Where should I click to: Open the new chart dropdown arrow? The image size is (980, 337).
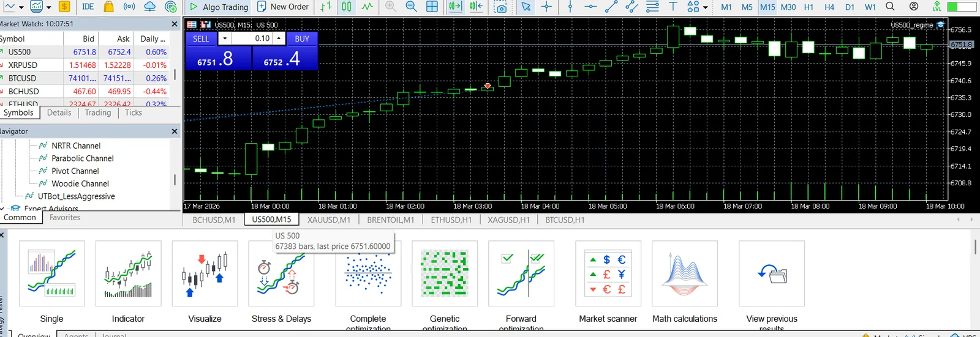tap(21, 7)
